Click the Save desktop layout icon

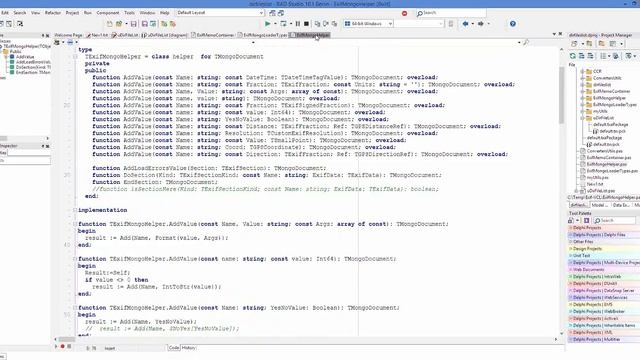point(272,13)
